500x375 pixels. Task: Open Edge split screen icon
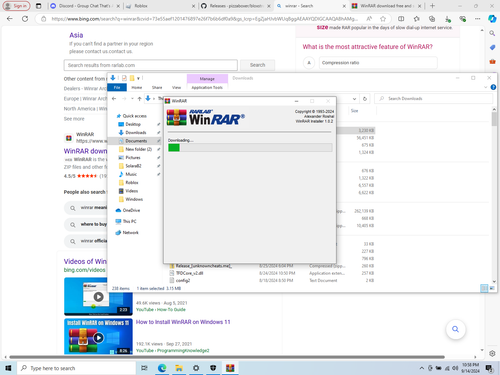click(x=401, y=19)
